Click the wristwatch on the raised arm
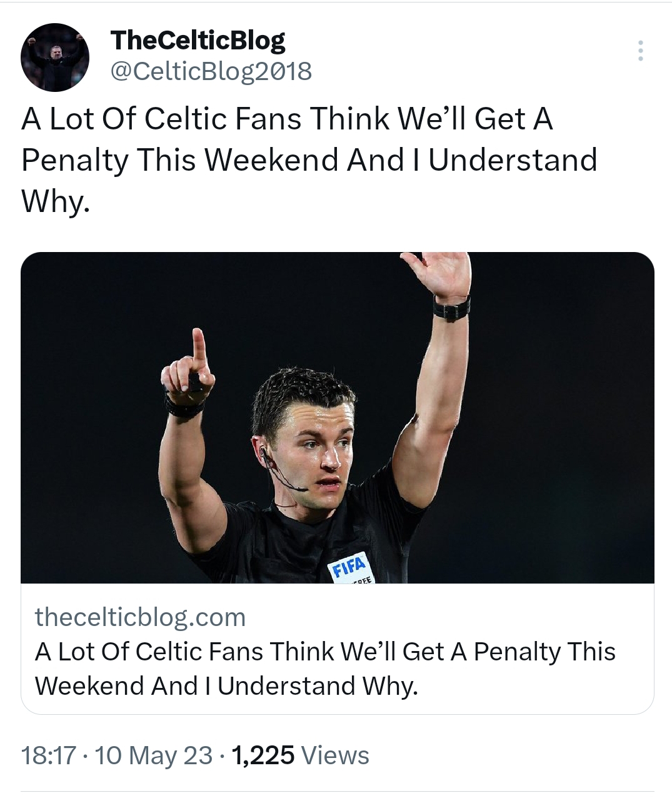This screenshot has height=803, width=672. coord(451,308)
